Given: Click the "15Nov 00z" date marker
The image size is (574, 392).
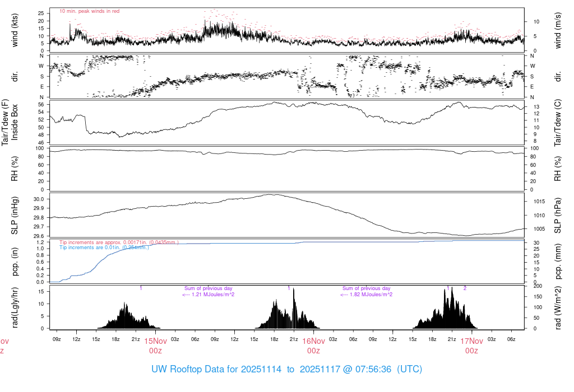Looking at the screenshot, I should (156, 346).
